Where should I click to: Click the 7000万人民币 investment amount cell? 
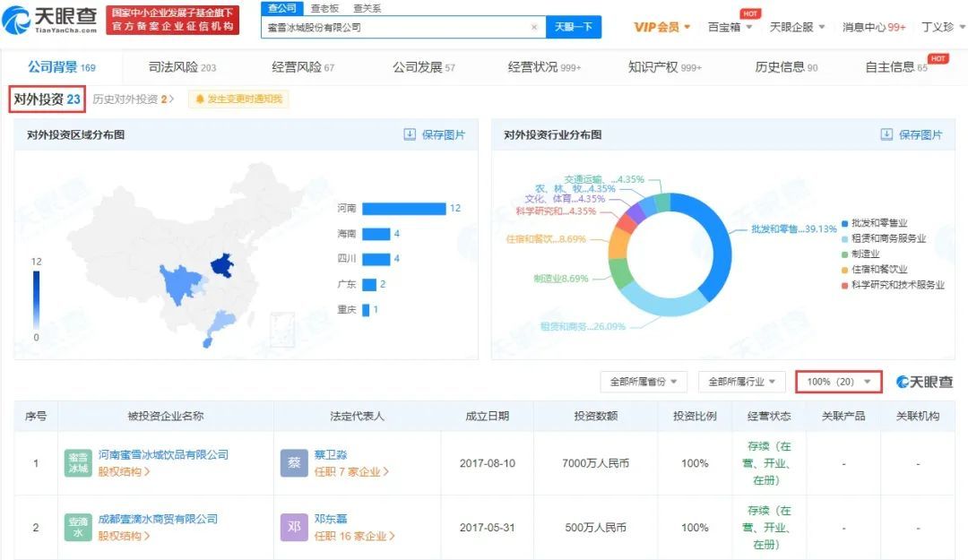coord(596,463)
